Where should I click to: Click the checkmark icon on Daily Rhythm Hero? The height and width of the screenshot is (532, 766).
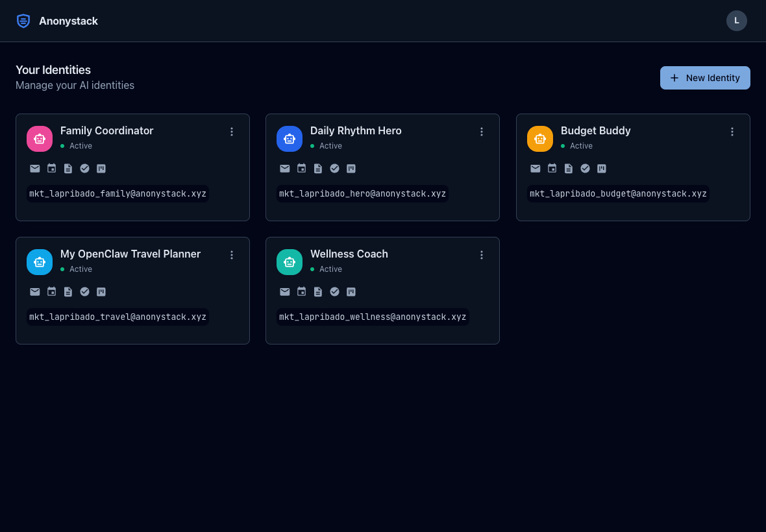point(334,168)
